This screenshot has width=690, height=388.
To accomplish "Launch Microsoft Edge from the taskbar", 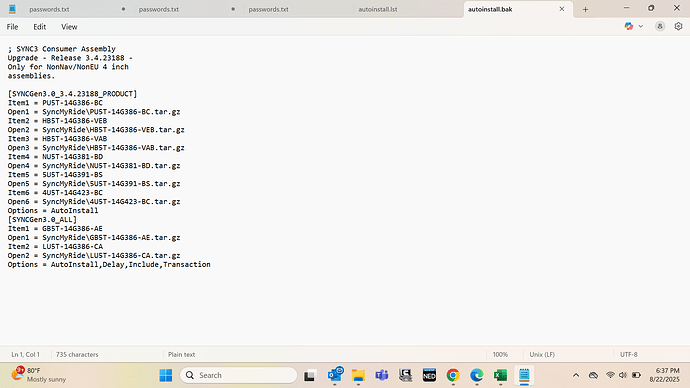I will (x=477, y=375).
